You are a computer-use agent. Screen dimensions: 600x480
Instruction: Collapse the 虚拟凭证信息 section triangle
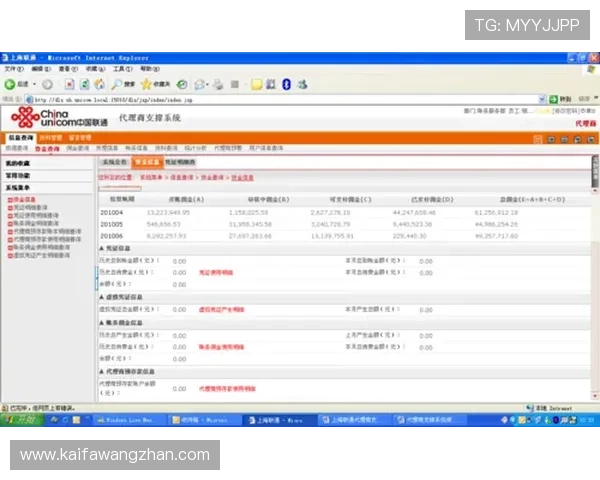click(100, 297)
